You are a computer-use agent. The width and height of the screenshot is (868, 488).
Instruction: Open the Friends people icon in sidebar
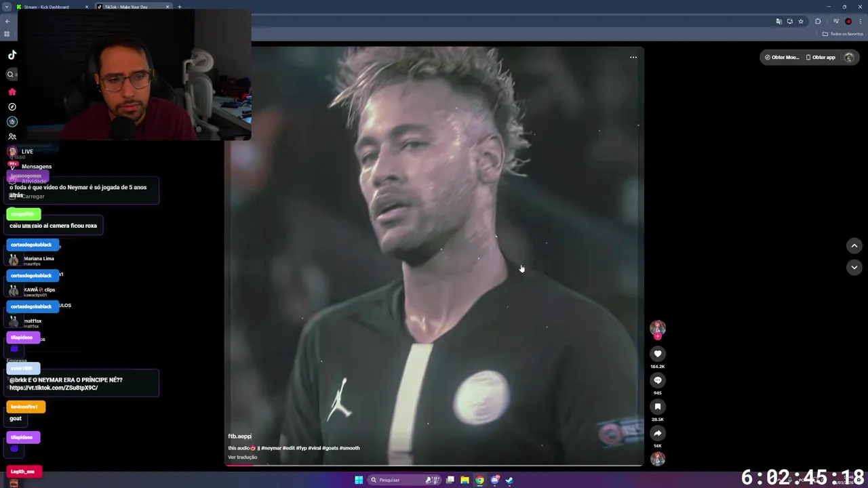coord(12,136)
